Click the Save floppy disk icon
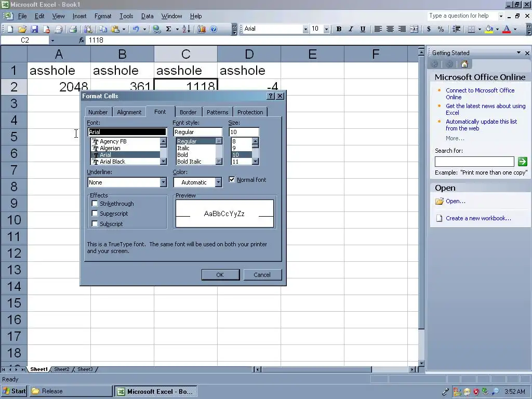 [x=34, y=29]
